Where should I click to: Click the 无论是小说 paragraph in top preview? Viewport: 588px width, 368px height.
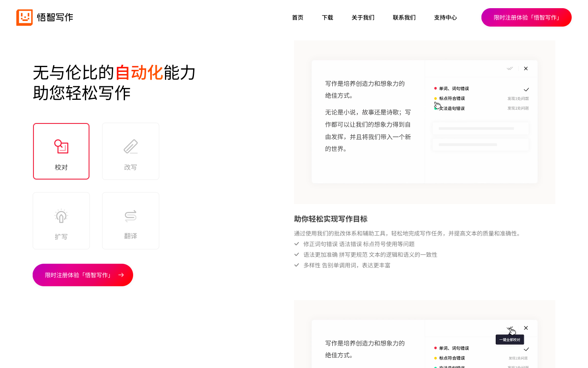pyautogui.click(x=368, y=130)
